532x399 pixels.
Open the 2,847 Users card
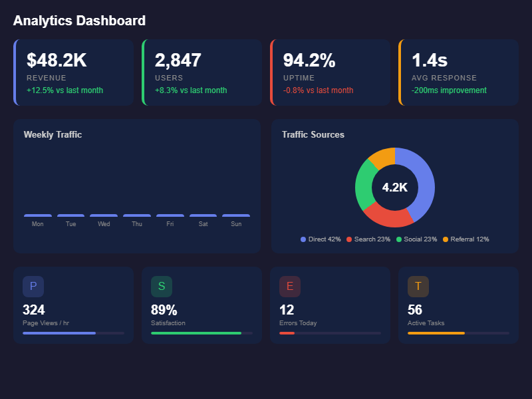coord(202,72)
